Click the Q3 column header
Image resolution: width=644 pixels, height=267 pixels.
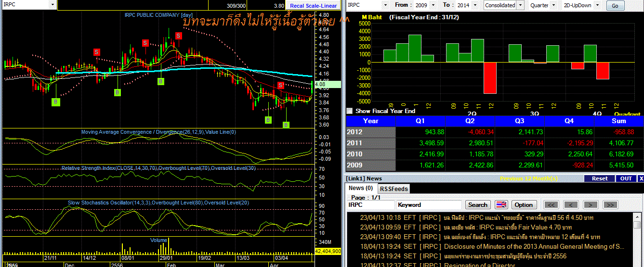tap(520, 121)
